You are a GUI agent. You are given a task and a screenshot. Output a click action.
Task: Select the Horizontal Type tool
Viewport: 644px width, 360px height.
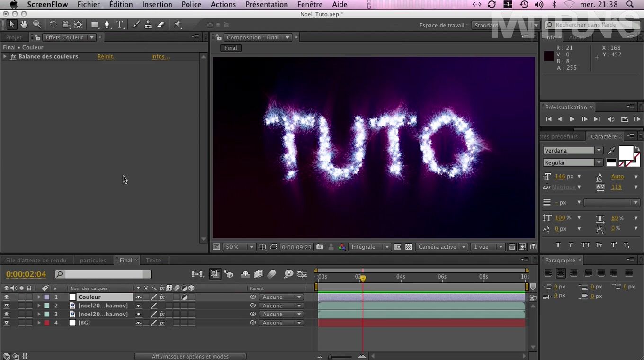(x=120, y=25)
